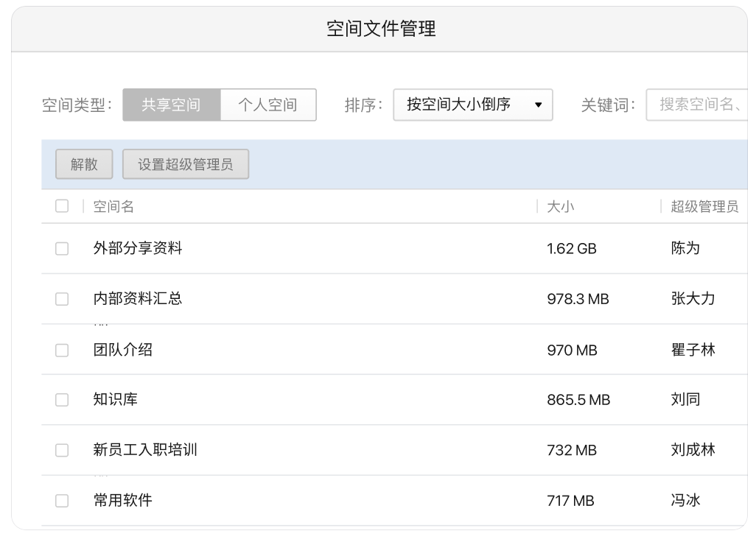756x542 pixels.
Task: Click the 空间名 column header
Action: (x=113, y=207)
